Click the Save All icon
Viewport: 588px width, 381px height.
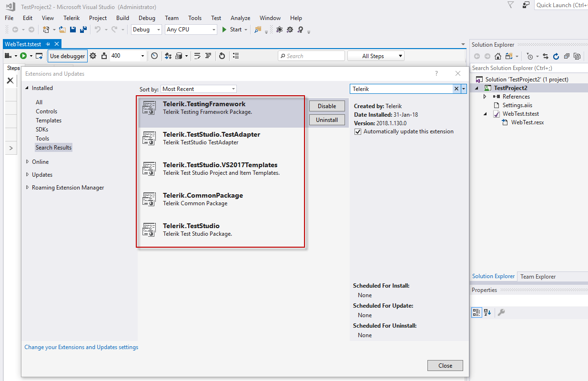coord(83,30)
